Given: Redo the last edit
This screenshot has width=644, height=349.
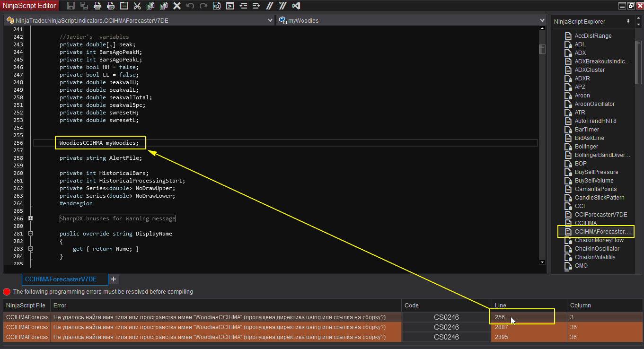Looking at the screenshot, I should click(x=203, y=6).
